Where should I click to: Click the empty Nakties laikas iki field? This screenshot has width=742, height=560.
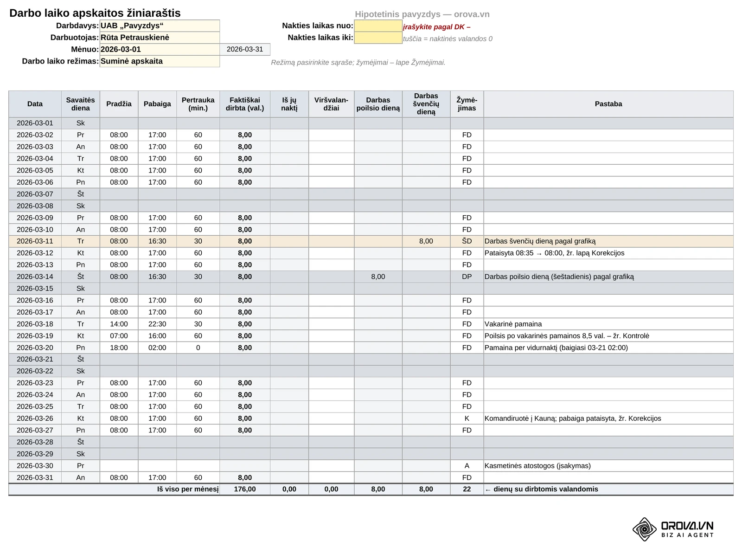[x=378, y=38]
